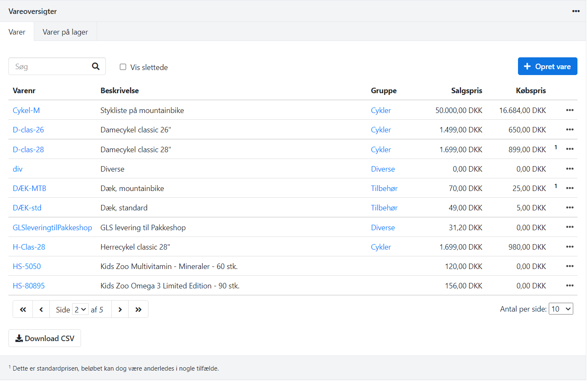This screenshot has width=588, height=382.
Task: Enable the Vis slettede checkbox
Action: (x=123, y=67)
